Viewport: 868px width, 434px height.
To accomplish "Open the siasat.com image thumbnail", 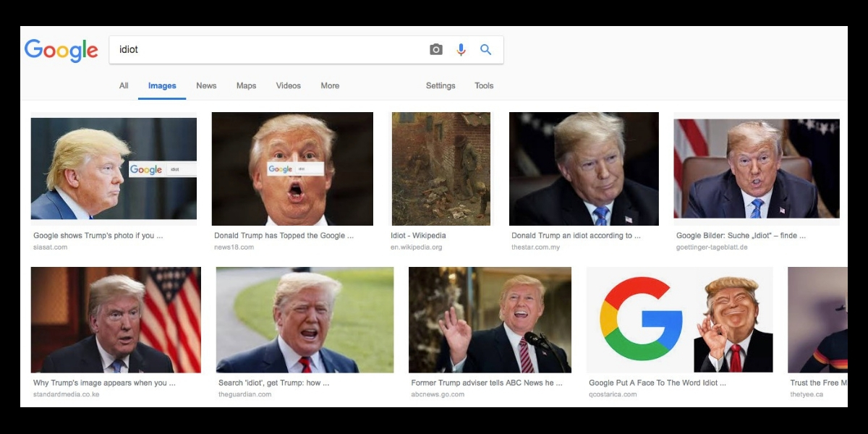I will coord(114,169).
